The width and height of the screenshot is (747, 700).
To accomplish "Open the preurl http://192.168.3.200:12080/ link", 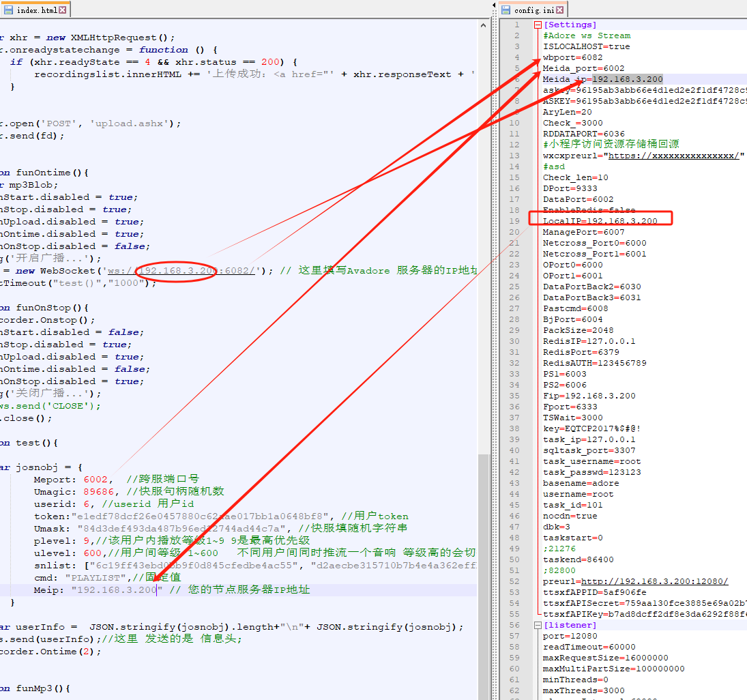I will point(654,581).
